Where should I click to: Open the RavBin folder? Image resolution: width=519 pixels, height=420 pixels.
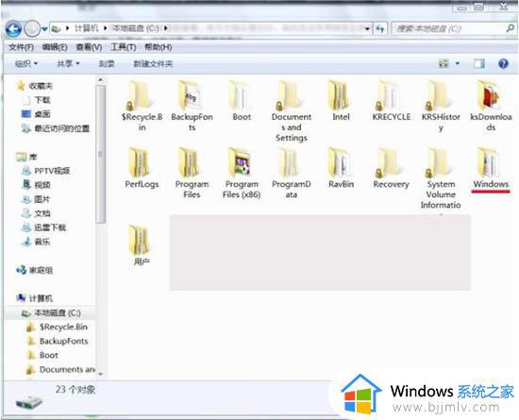(x=340, y=163)
